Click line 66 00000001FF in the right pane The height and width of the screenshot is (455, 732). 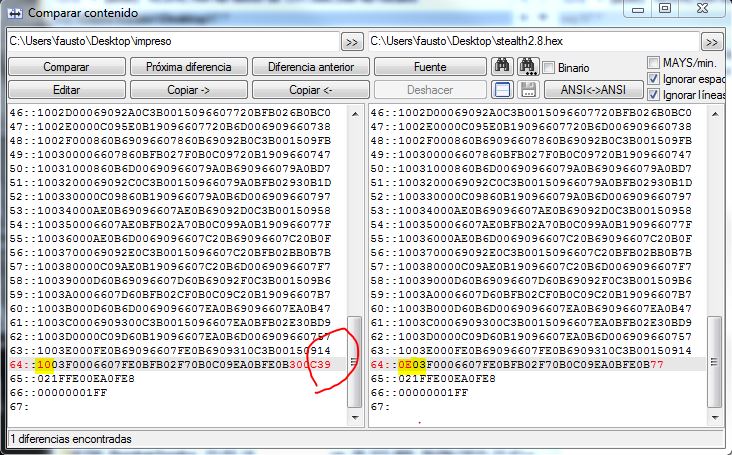point(419,392)
